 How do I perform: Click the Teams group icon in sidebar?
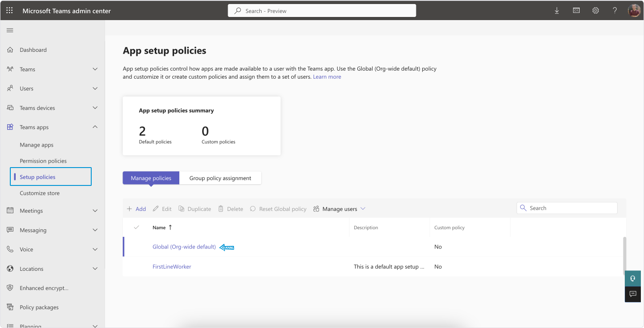point(10,69)
